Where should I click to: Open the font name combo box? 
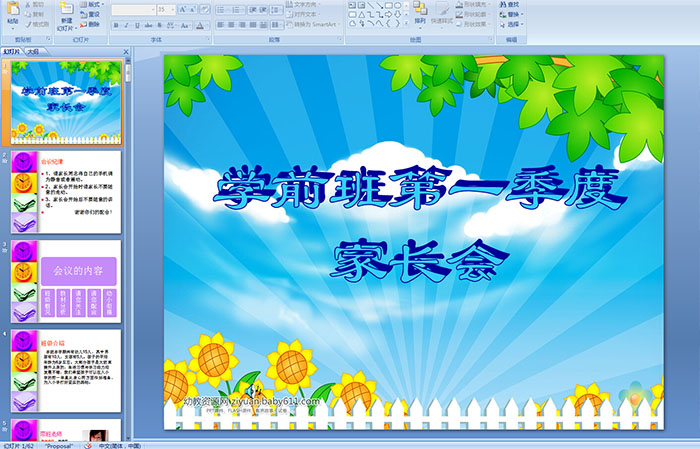(x=133, y=9)
